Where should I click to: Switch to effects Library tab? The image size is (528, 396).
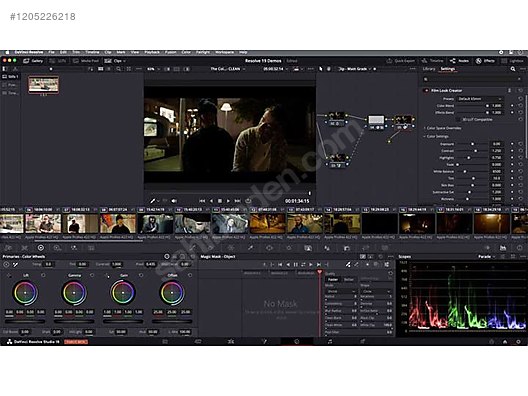point(429,69)
